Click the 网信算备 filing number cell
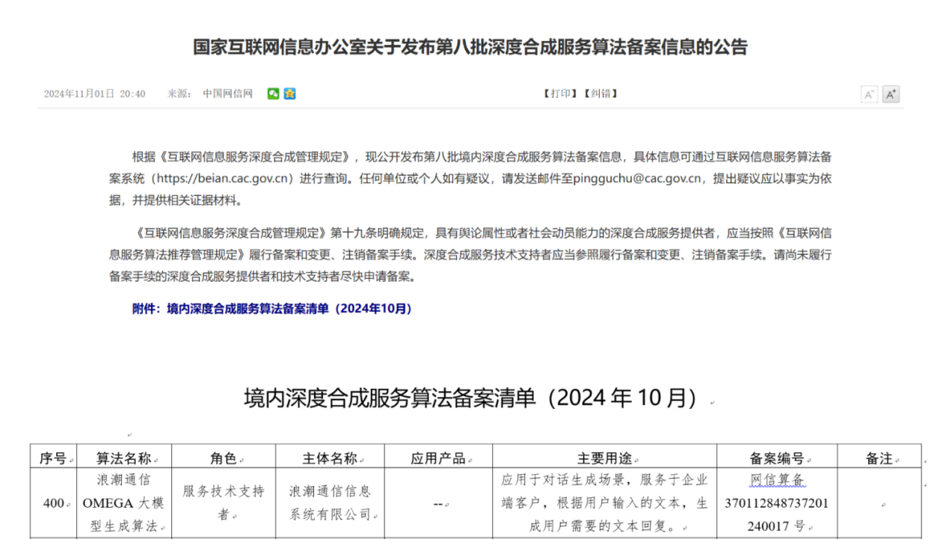 [777, 503]
